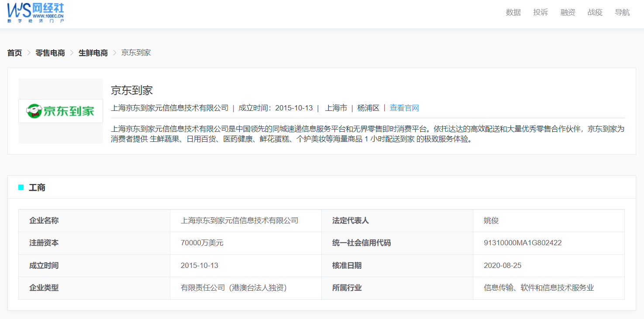644x319 pixels.
Task: Open the 投诉 nav item
Action: click(541, 12)
